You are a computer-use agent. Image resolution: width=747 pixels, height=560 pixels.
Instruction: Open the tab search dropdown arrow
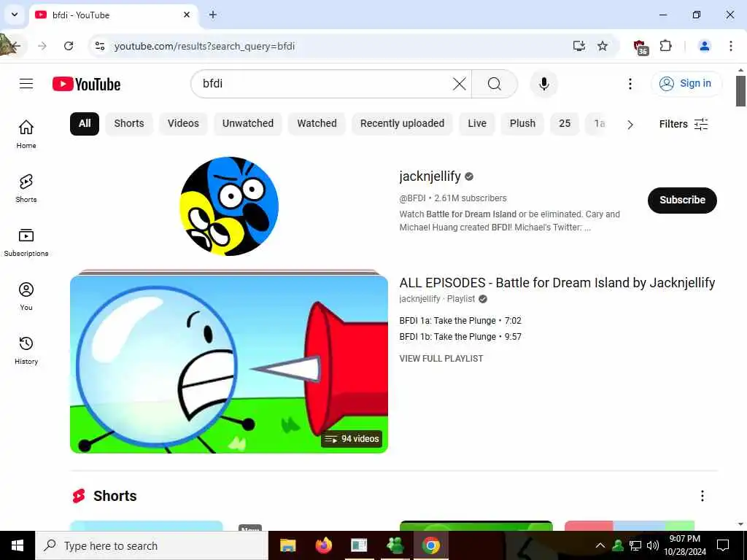(x=15, y=15)
